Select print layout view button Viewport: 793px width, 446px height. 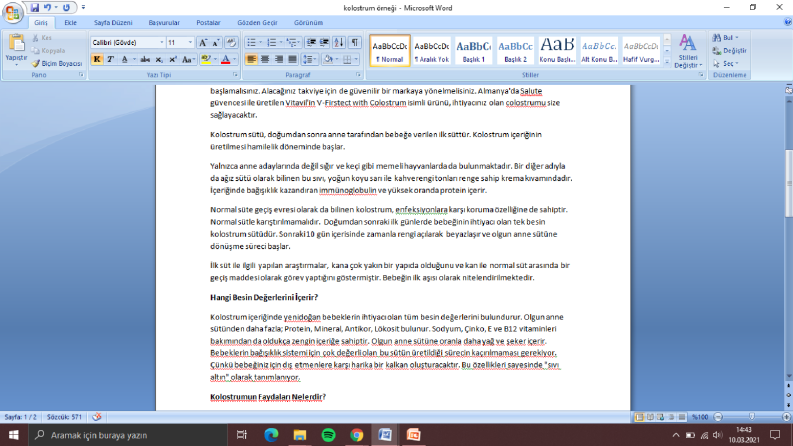[x=639, y=417]
